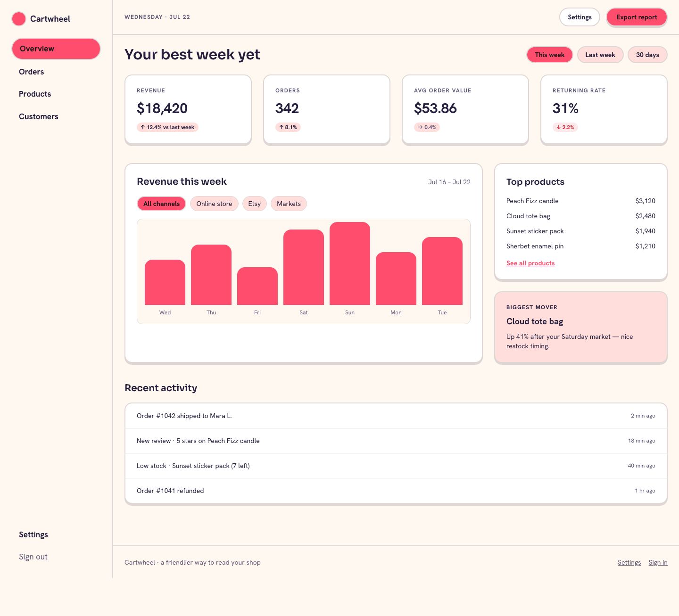Open the Order #1041 refunded activity
679x616 pixels.
[396, 491]
